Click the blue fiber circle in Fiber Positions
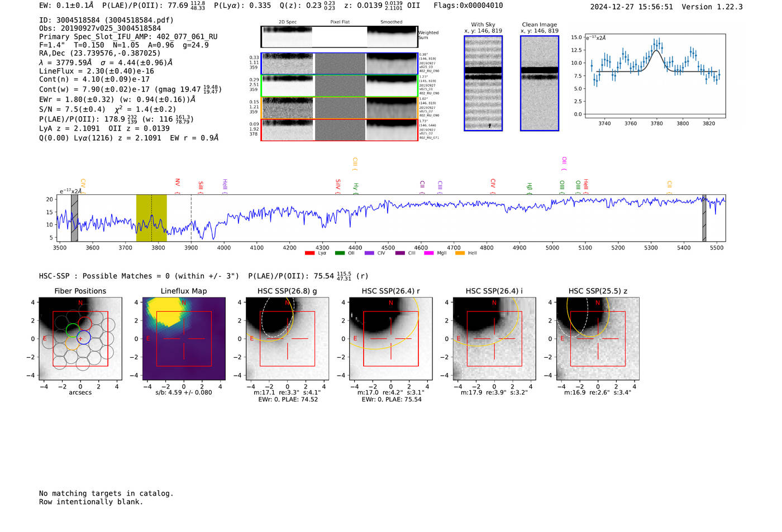782x532 pixels. pyautogui.click(x=83, y=337)
